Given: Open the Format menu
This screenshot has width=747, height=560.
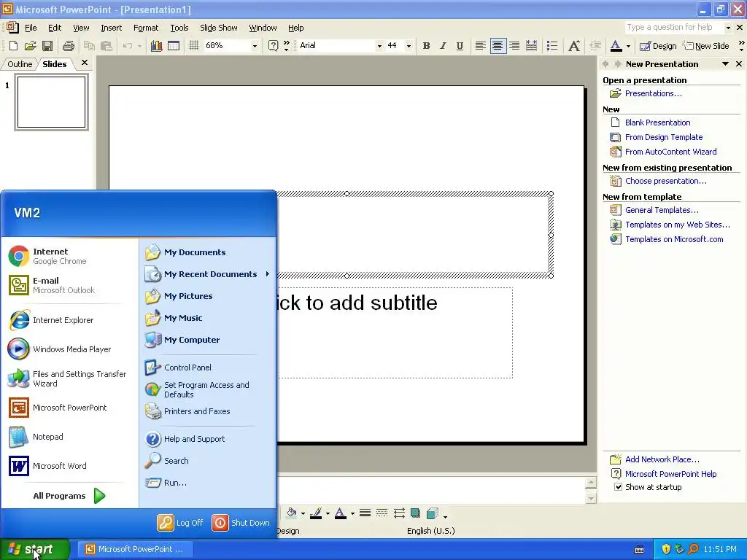Looking at the screenshot, I should click(x=146, y=28).
